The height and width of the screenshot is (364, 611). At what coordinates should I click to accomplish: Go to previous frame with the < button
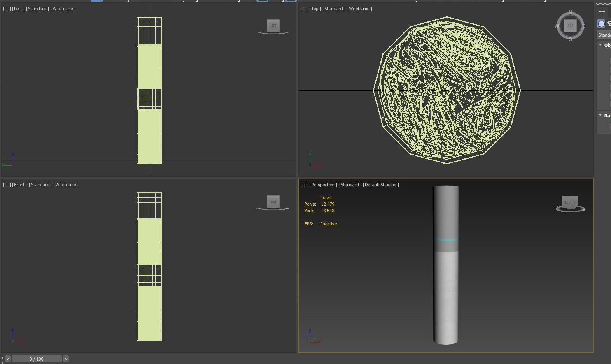(x=7, y=359)
